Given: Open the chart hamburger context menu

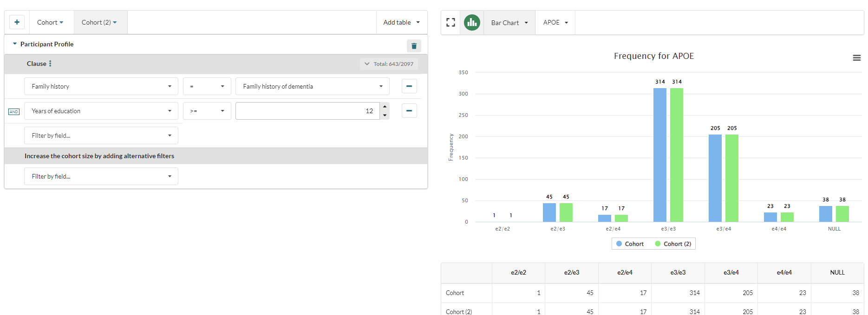Looking at the screenshot, I should (856, 58).
